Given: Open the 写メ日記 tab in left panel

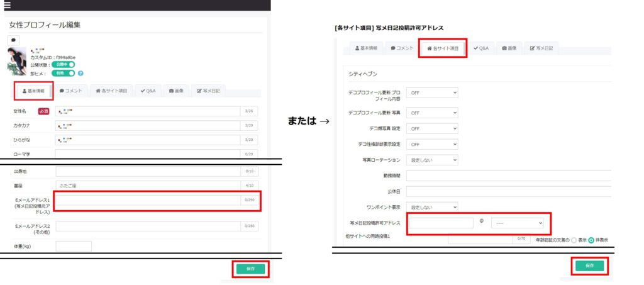Looking at the screenshot, I should click(208, 91).
